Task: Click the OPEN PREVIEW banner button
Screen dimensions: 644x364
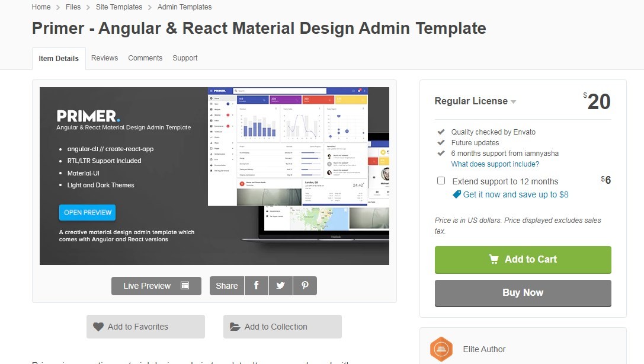Action: click(88, 212)
